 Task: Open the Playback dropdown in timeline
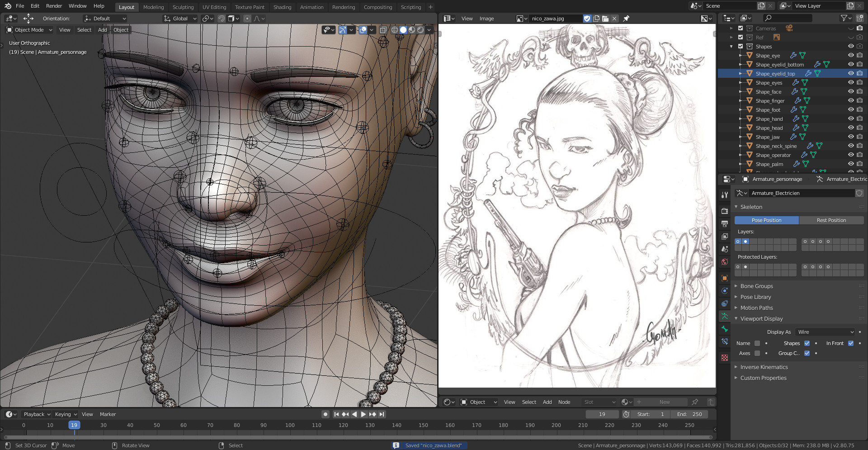click(x=37, y=414)
